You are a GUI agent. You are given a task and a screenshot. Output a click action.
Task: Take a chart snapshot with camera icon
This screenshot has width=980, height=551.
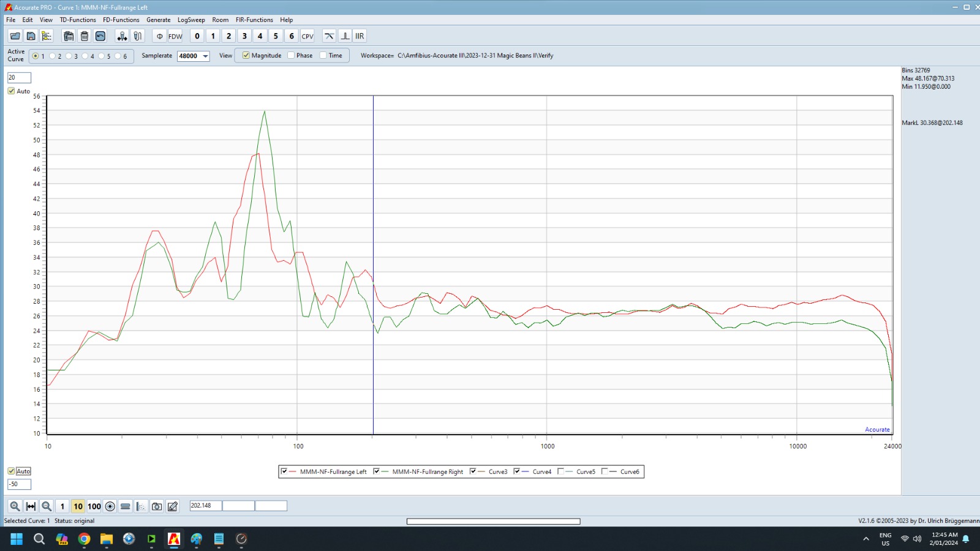coord(157,506)
